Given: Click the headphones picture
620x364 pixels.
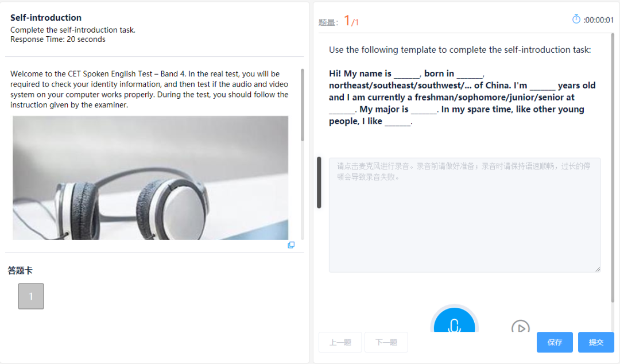Looking at the screenshot, I should (150, 177).
